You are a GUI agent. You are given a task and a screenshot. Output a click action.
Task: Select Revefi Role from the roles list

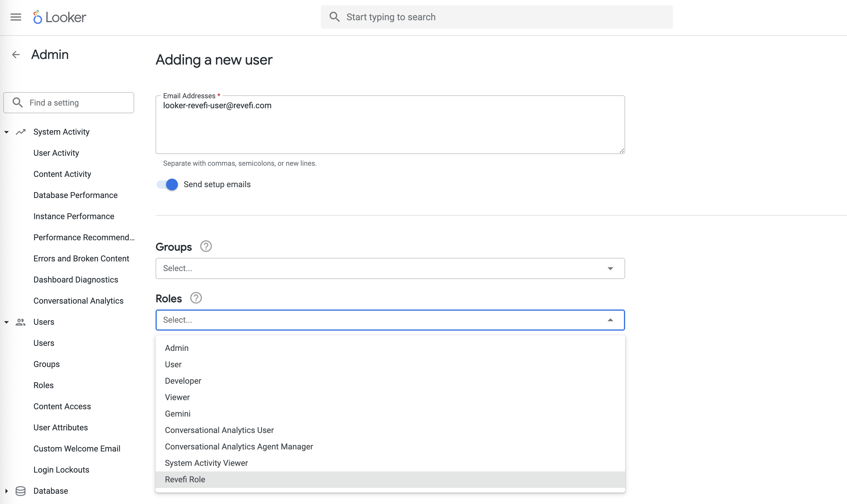point(185,479)
